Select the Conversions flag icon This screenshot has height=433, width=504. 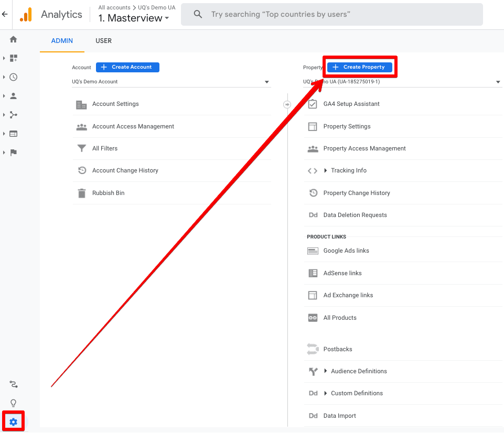point(13,153)
